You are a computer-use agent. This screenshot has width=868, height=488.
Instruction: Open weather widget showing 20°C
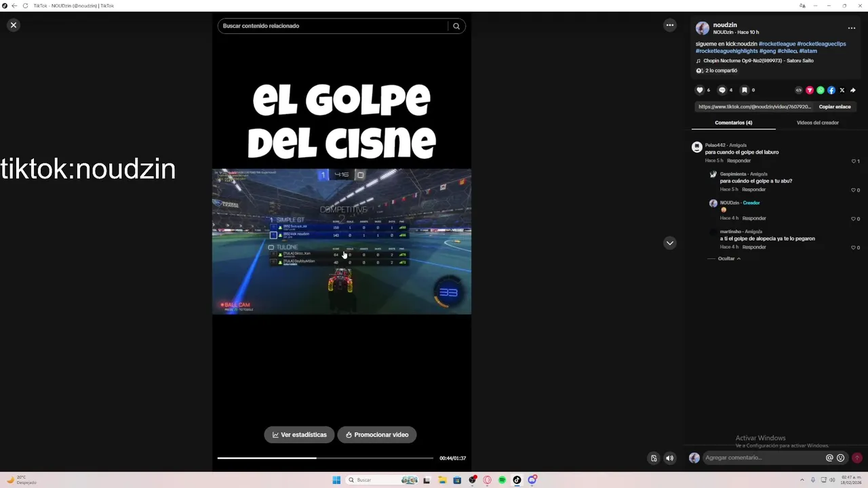[22, 480]
